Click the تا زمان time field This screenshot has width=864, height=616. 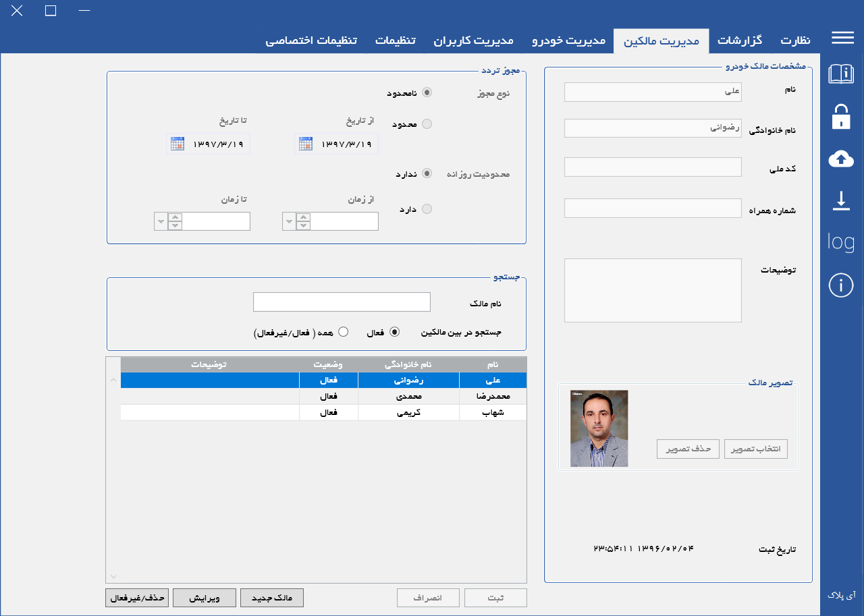(x=216, y=221)
